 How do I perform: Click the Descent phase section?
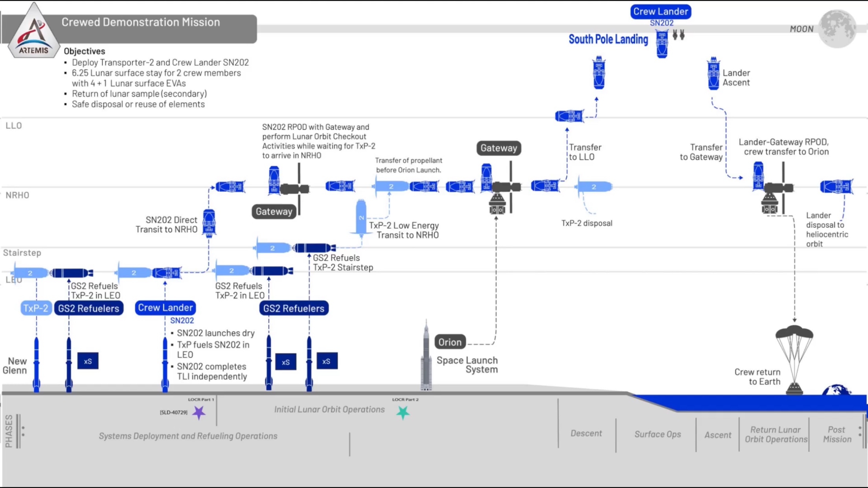[586, 433]
